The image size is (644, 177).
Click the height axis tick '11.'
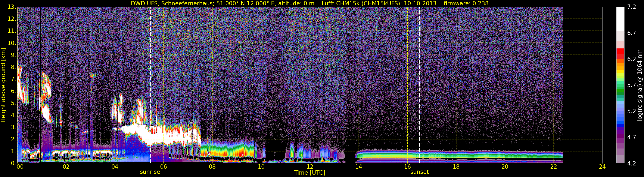[12, 31]
